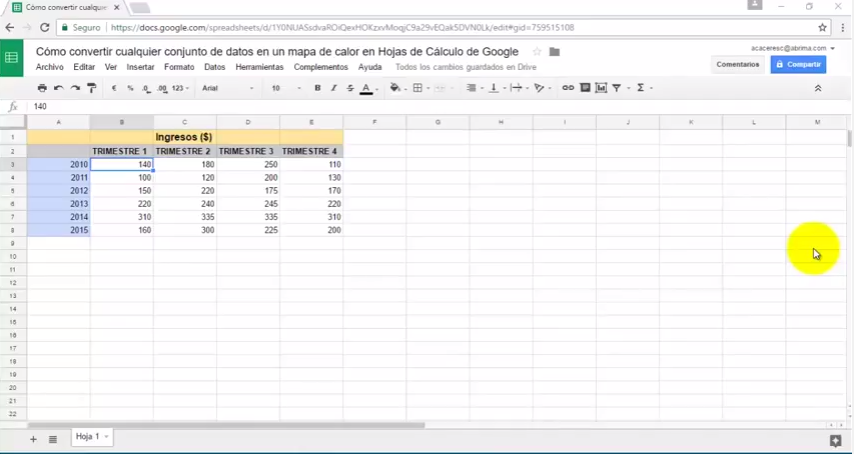Toggle strikethrough formatting
The width and height of the screenshot is (854, 454).
[350, 88]
